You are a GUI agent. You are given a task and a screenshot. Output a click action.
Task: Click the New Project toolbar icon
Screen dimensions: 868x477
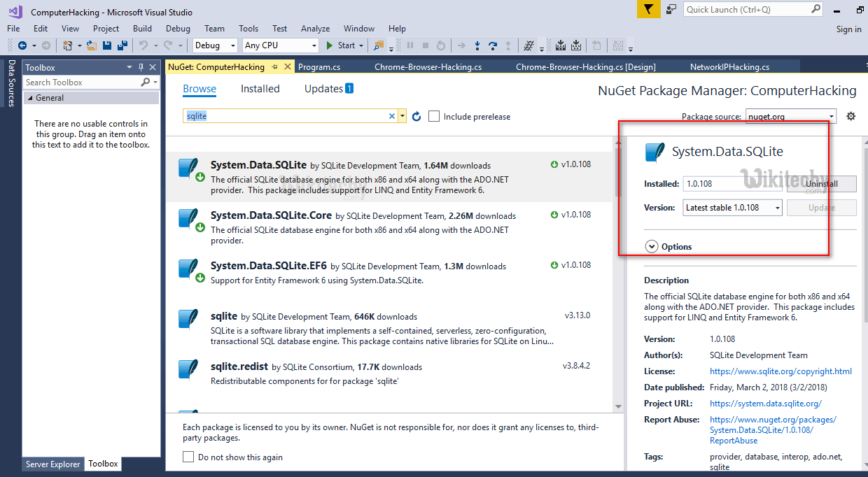pos(67,45)
